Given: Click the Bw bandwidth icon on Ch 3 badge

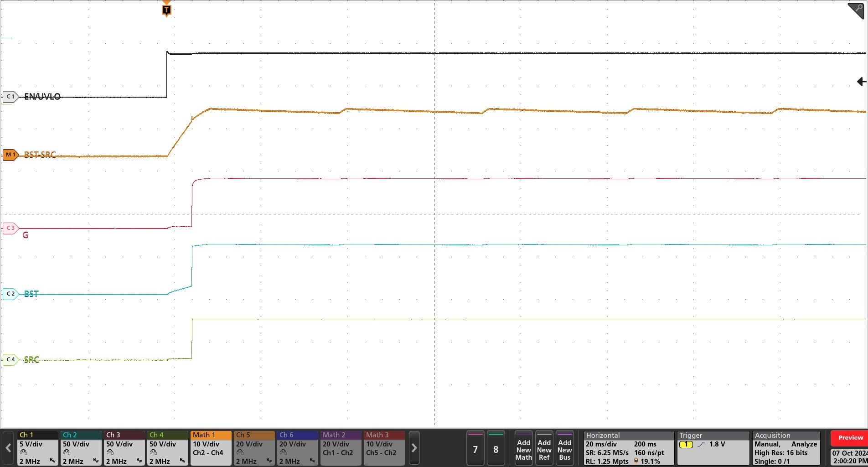Looking at the screenshot, I should [138, 461].
